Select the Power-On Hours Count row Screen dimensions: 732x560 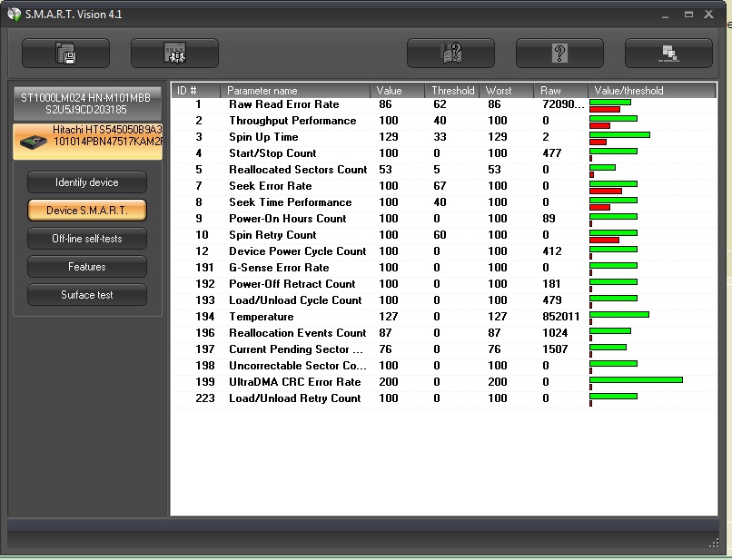(x=444, y=219)
